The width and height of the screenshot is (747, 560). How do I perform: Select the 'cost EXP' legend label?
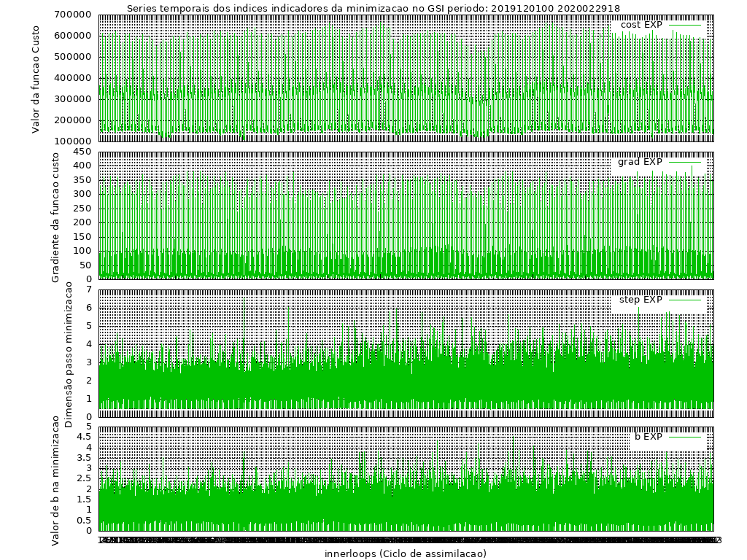(641, 25)
